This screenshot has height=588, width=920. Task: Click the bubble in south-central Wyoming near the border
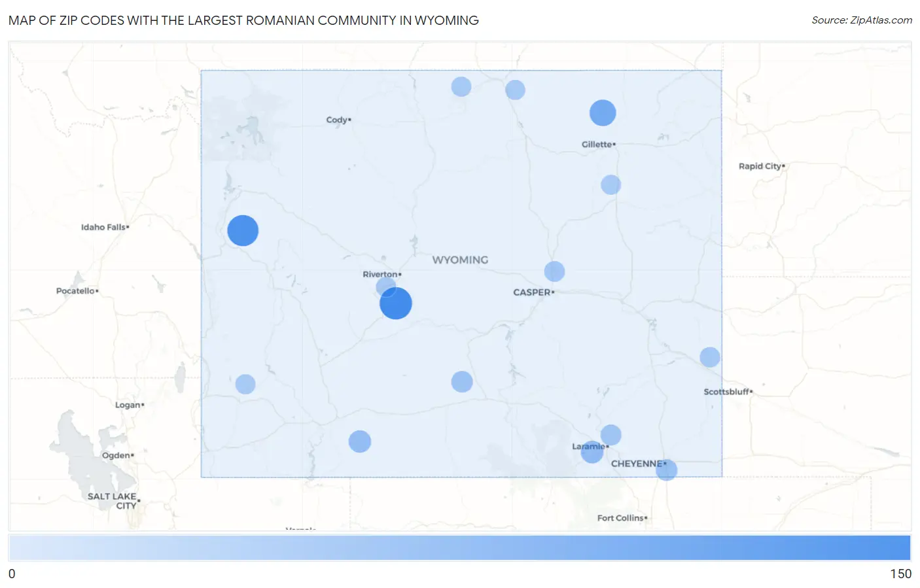click(x=360, y=441)
